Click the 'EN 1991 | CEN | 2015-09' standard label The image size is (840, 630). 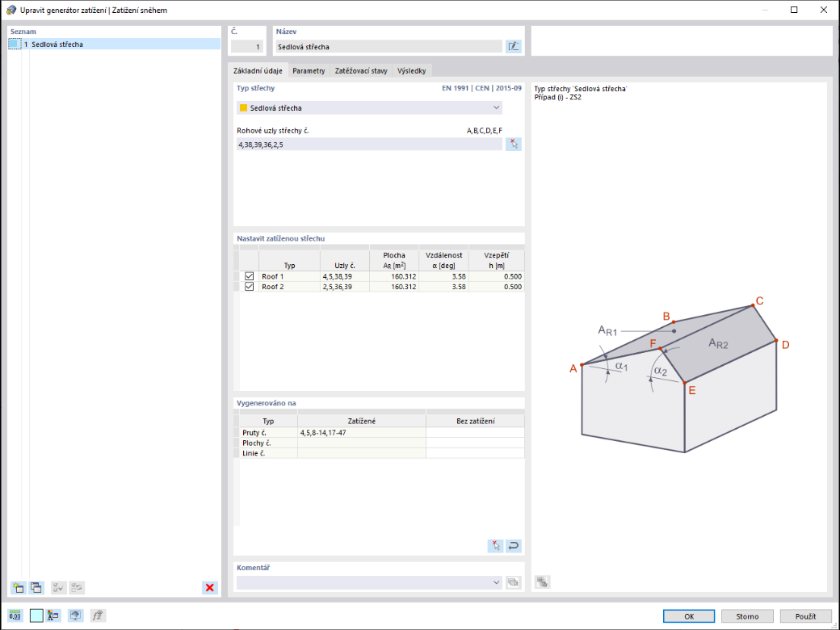481,88
